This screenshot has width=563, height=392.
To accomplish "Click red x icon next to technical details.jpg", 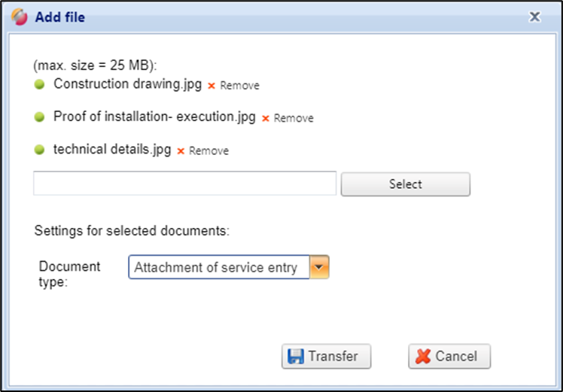I will pyautogui.click(x=181, y=151).
